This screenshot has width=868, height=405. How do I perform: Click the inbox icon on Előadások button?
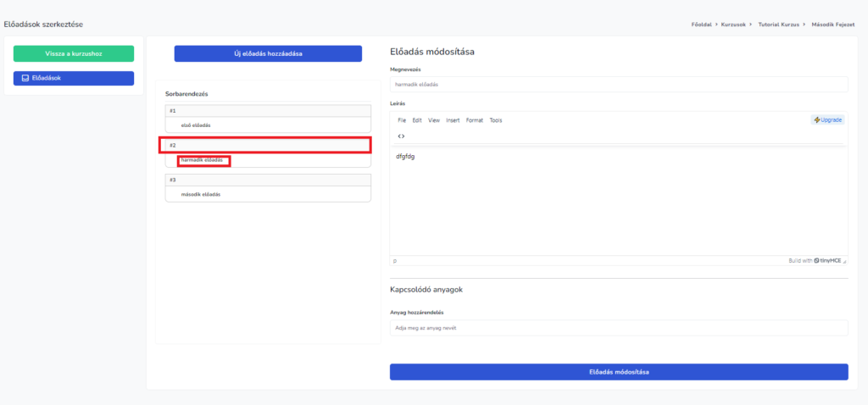25,78
